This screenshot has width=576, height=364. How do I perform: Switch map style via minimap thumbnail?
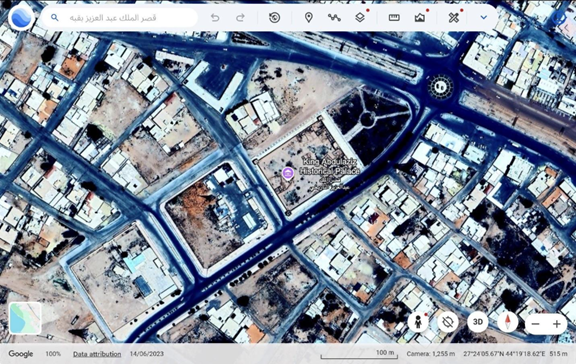(25, 318)
